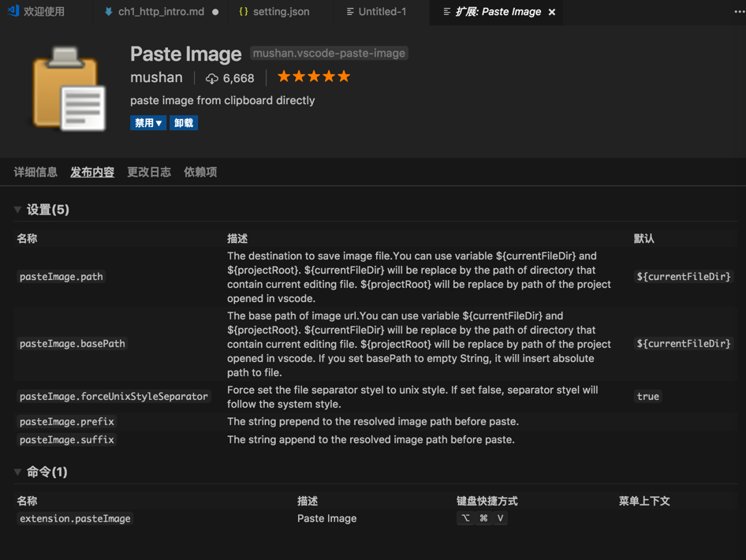Click the cloud download count icon
The width and height of the screenshot is (746, 560).
click(x=211, y=78)
